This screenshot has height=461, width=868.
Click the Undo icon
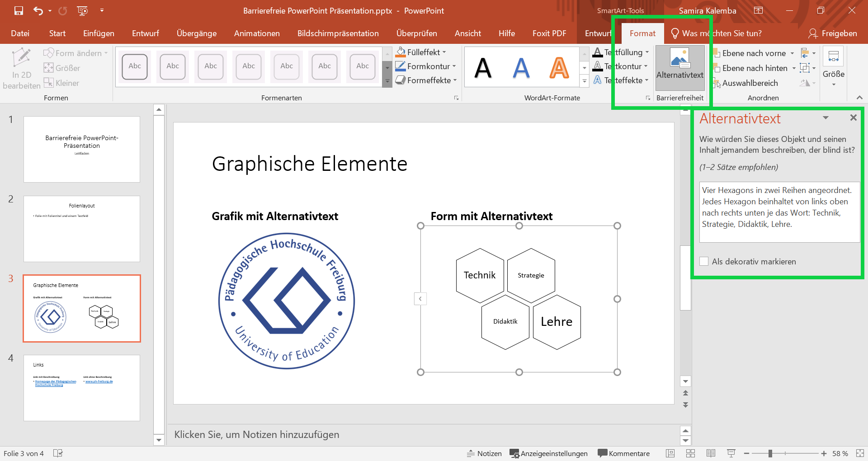tap(38, 10)
